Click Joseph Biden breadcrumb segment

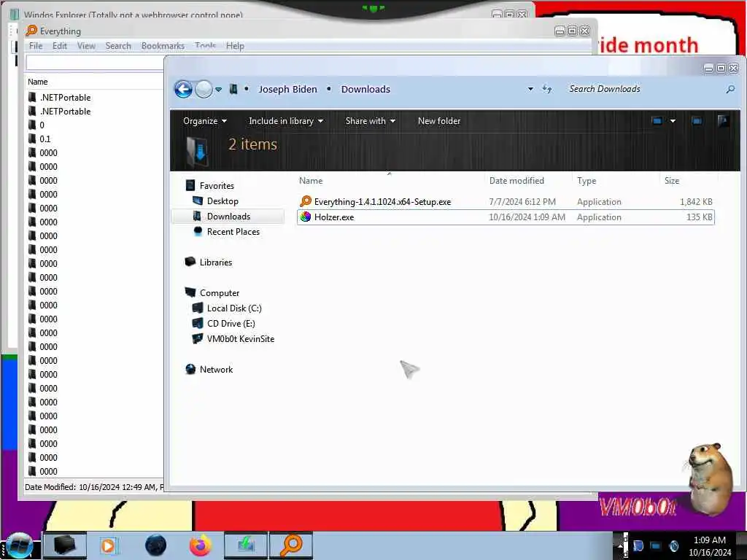[287, 89]
